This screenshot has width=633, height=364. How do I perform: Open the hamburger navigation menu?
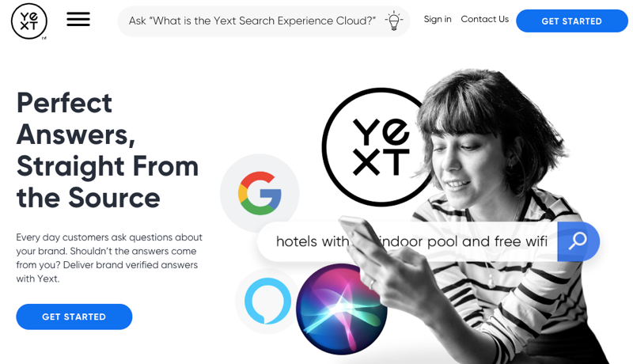(x=78, y=19)
